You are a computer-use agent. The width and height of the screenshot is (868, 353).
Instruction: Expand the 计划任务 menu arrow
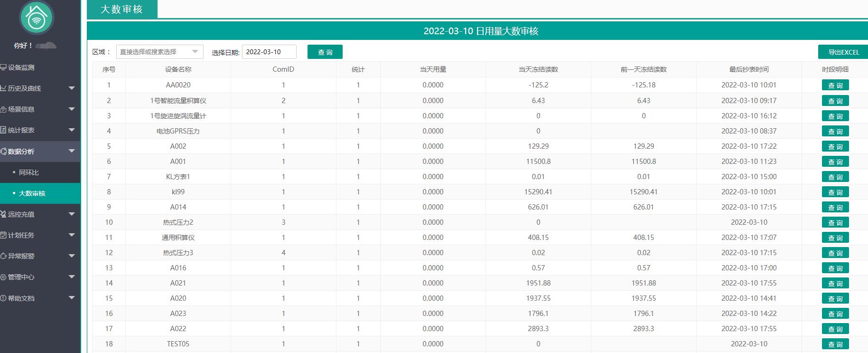pyautogui.click(x=72, y=235)
